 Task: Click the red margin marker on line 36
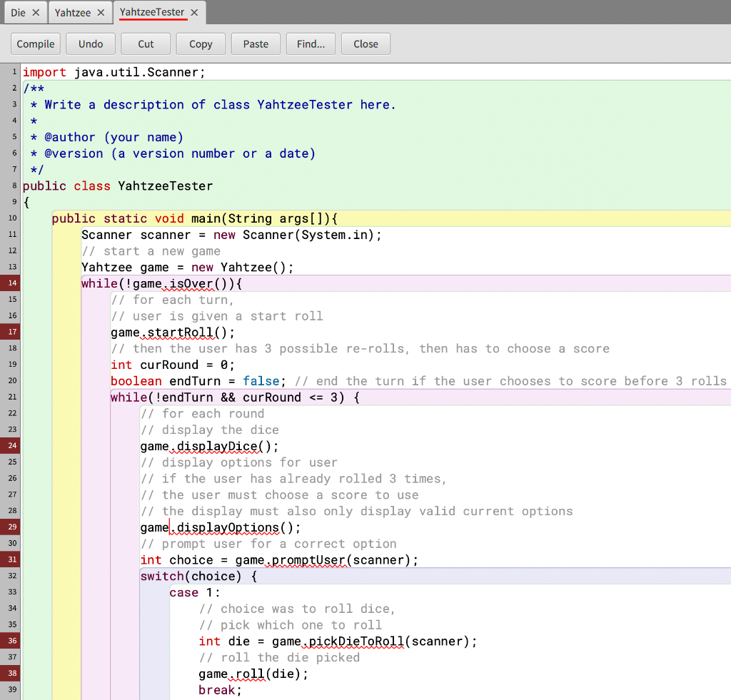11,641
